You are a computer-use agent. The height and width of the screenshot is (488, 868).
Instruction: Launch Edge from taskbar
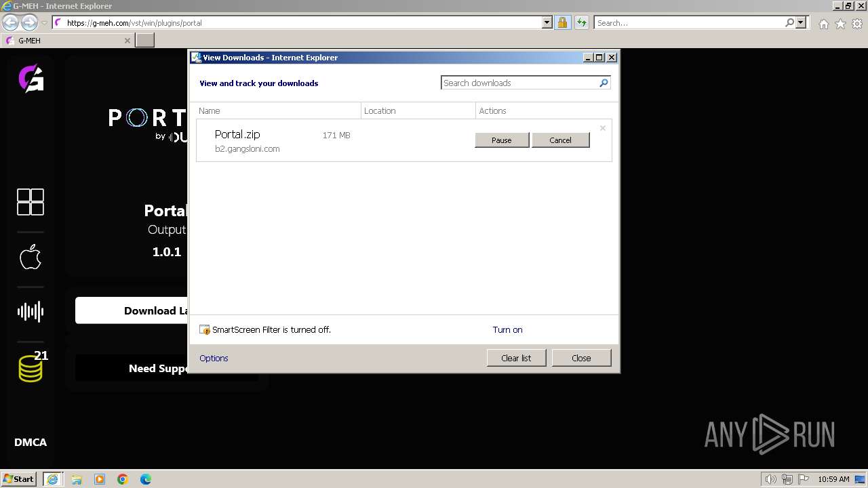[x=146, y=479]
